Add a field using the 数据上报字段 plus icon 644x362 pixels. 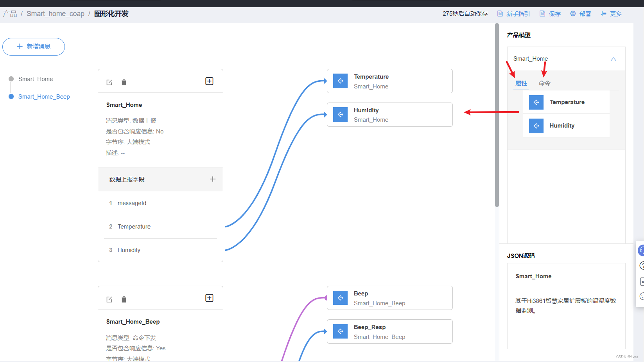[x=213, y=179]
